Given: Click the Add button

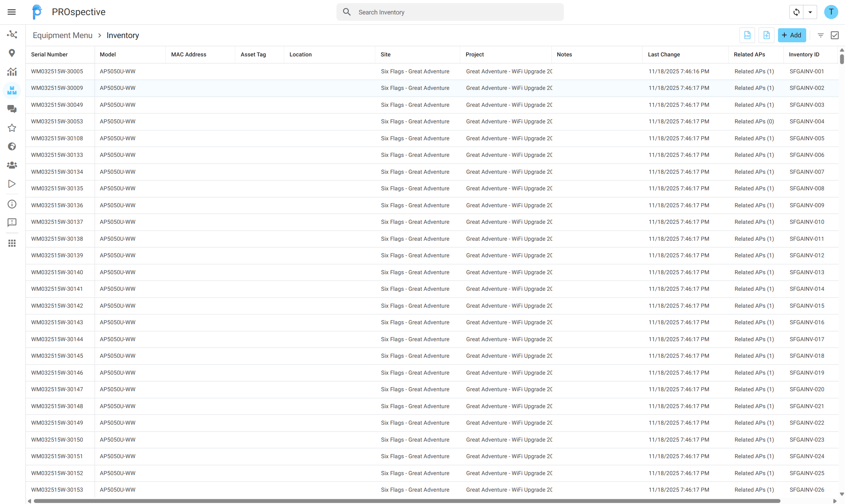Looking at the screenshot, I should pyautogui.click(x=792, y=35).
